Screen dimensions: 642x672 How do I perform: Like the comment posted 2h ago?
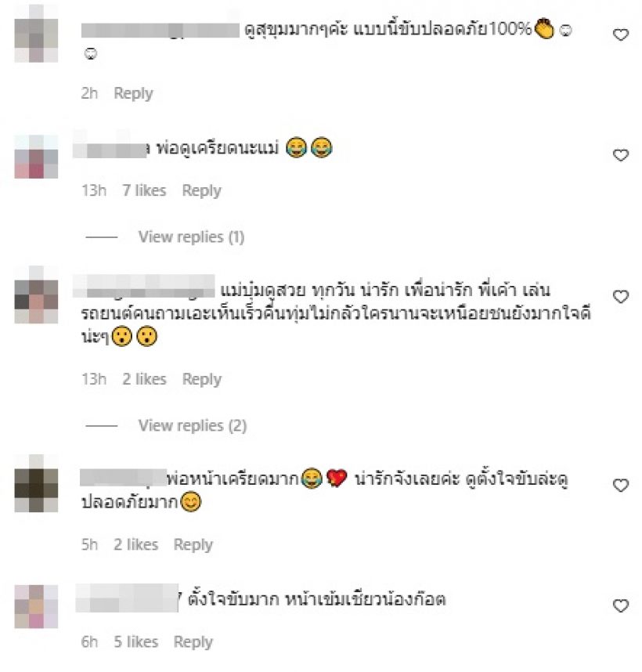tap(621, 34)
